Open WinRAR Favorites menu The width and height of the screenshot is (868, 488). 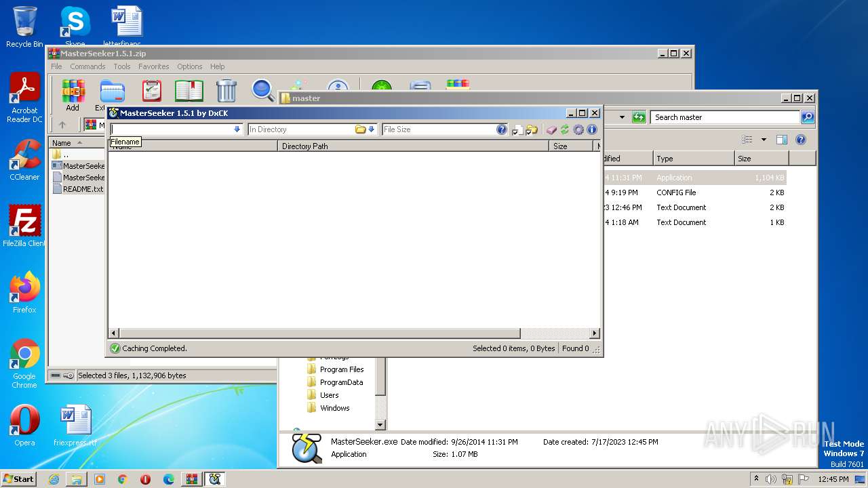(154, 66)
